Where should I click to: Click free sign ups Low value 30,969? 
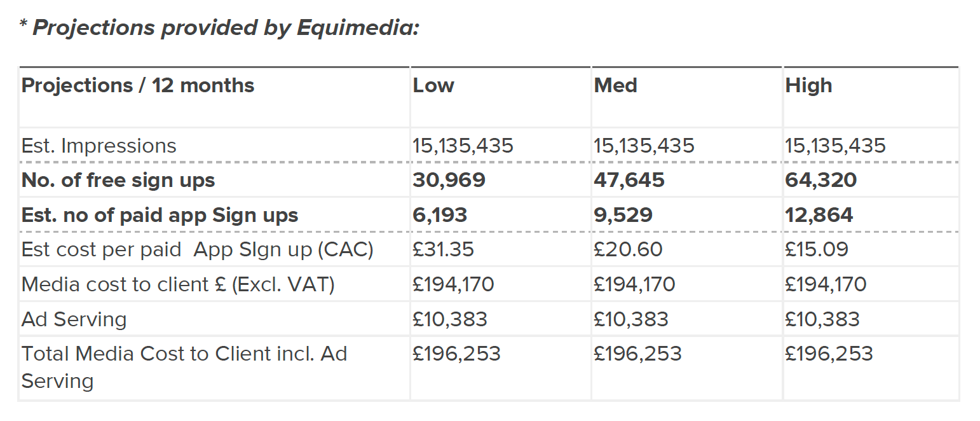click(x=449, y=181)
